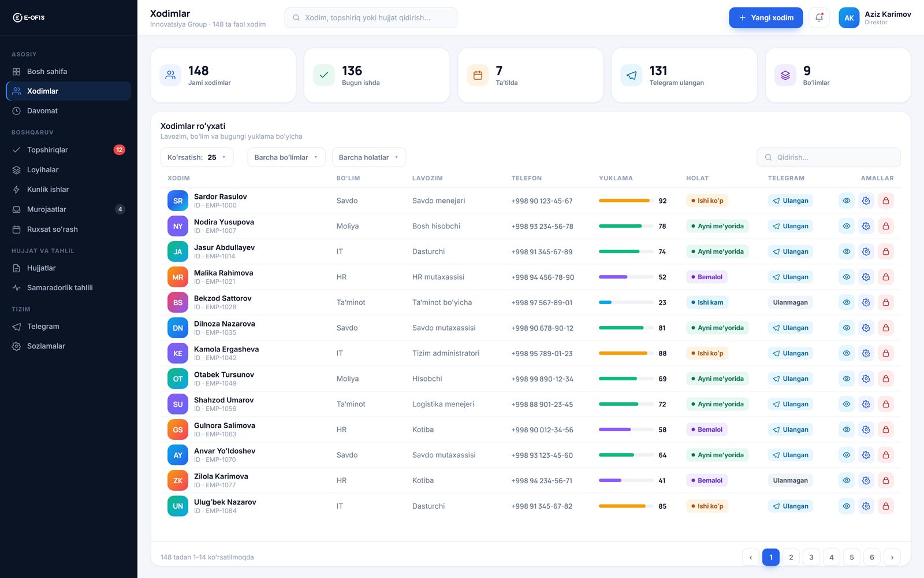Image resolution: width=924 pixels, height=578 pixels.
Task: Open the Barcha bo'limlar filter dropdown
Action: pyautogui.click(x=286, y=157)
